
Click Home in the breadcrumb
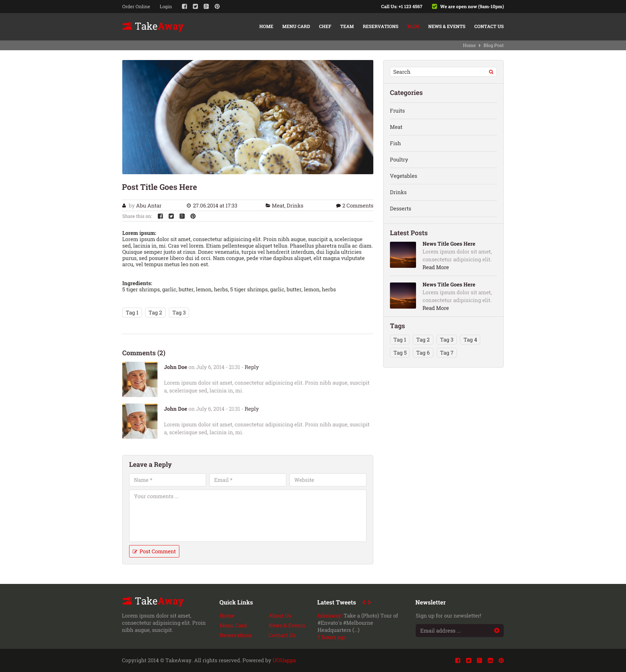point(469,45)
